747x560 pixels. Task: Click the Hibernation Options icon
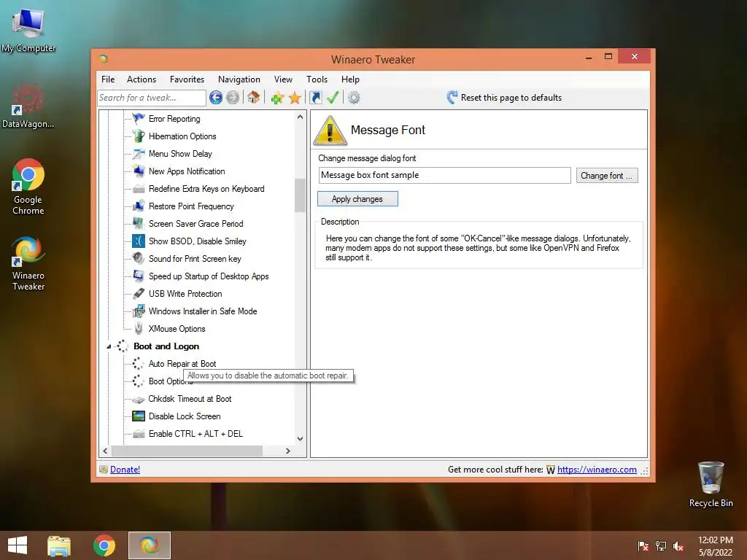(139, 136)
